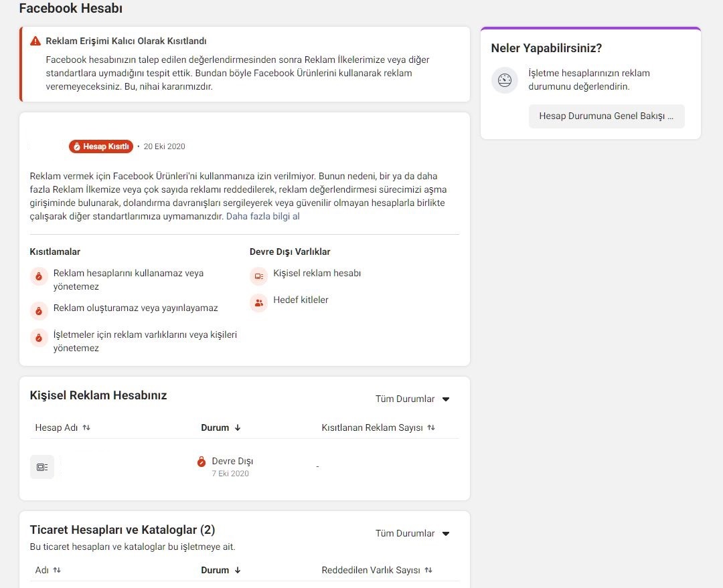The height and width of the screenshot is (588, 723).
Task: Click lock icon beside İşletmeler için reklam varlıklarını
Action: (x=39, y=338)
